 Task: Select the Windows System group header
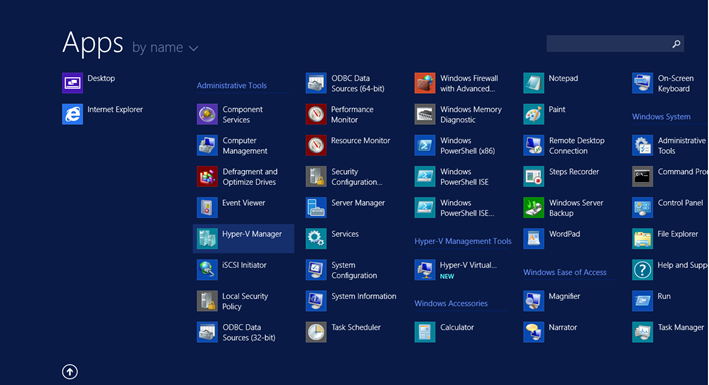click(661, 117)
